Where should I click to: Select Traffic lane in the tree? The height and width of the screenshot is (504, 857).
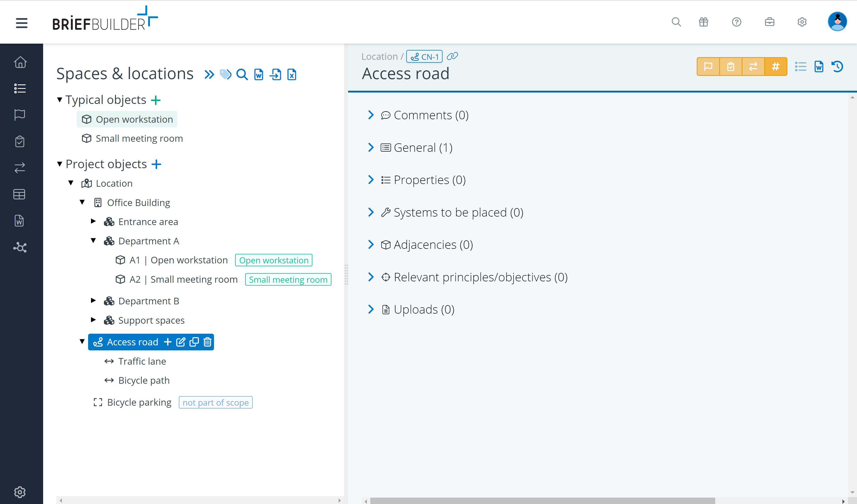pyautogui.click(x=142, y=361)
